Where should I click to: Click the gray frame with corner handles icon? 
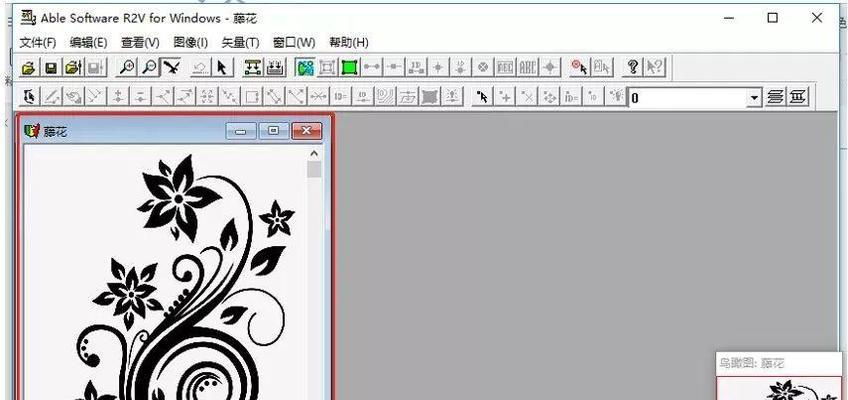click(x=327, y=68)
